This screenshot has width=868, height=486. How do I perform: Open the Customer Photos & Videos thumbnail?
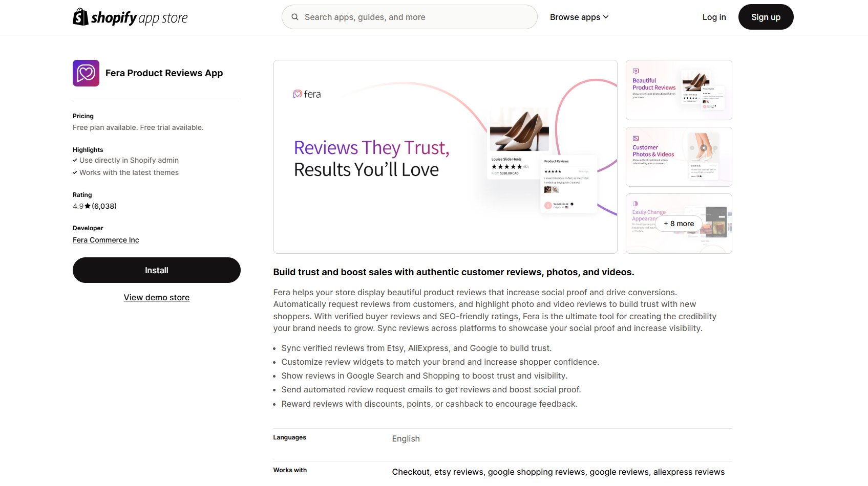click(679, 157)
